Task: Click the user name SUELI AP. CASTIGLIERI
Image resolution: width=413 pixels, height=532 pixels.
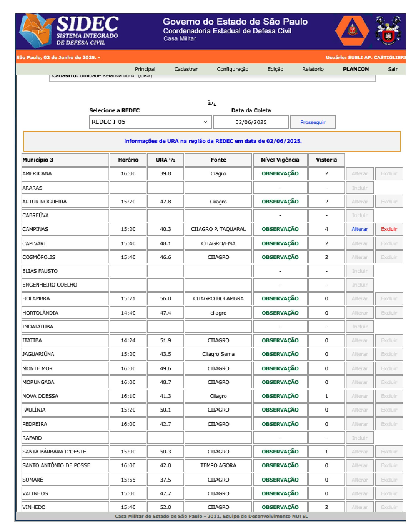Action: 377,58
